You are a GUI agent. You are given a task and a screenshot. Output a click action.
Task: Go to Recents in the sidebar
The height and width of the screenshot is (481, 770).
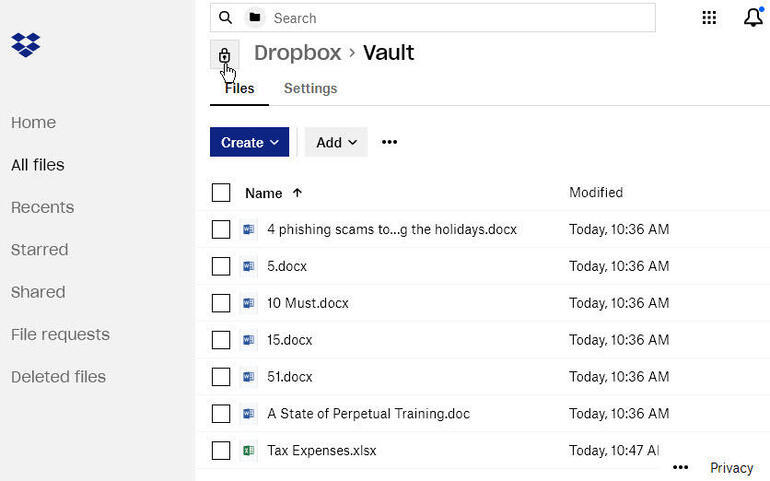(42, 207)
